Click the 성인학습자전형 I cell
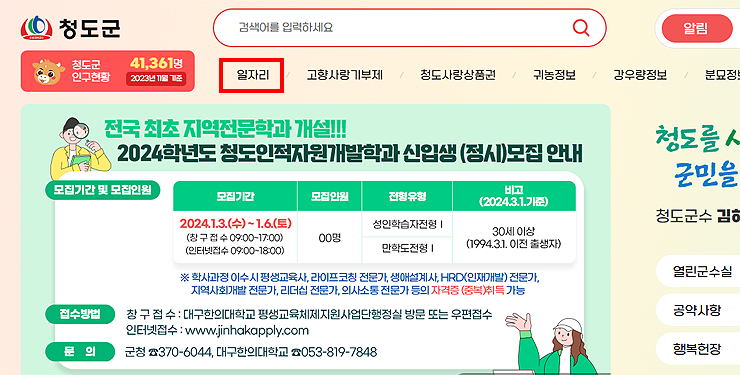740x375 pixels. tap(407, 224)
